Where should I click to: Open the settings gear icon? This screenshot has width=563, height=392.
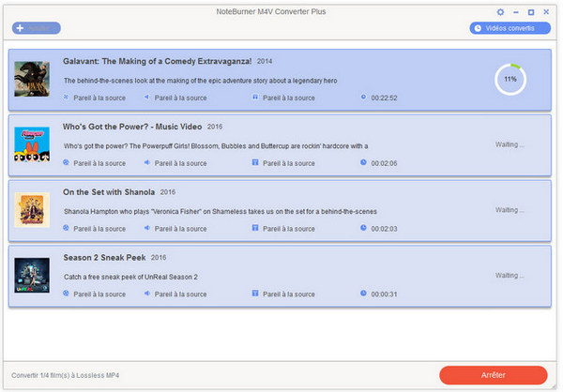pos(500,12)
